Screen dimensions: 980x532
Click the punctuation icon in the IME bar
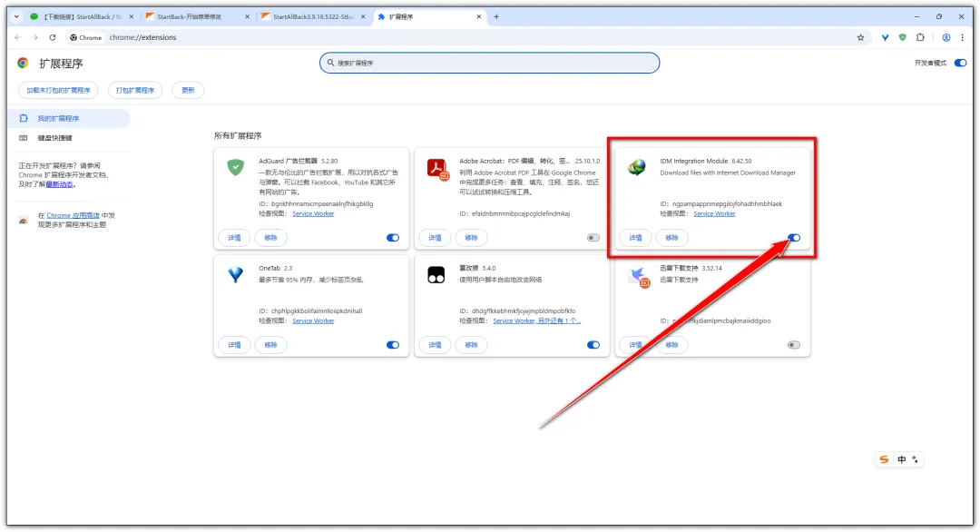[915, 459]
